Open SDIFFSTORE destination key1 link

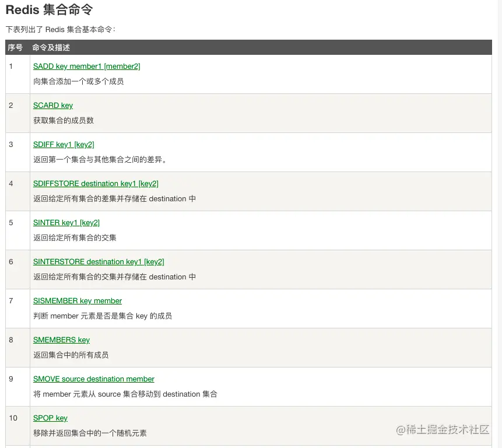96,184
